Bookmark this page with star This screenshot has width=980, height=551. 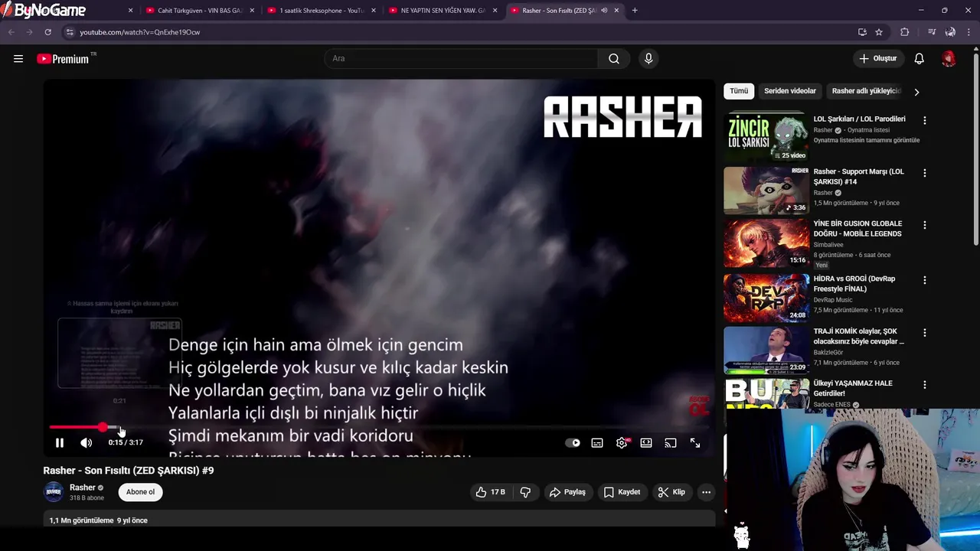(x=879, y=32)
